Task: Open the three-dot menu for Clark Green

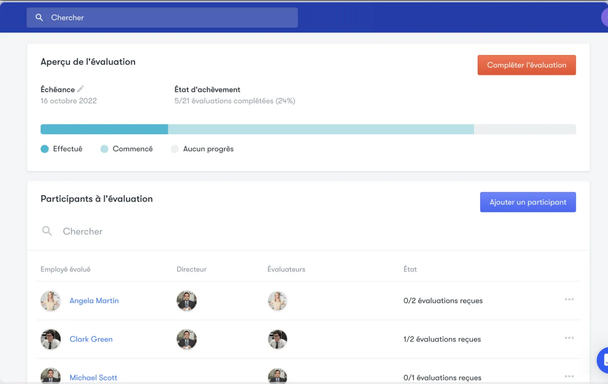Action: click(569, 338)
